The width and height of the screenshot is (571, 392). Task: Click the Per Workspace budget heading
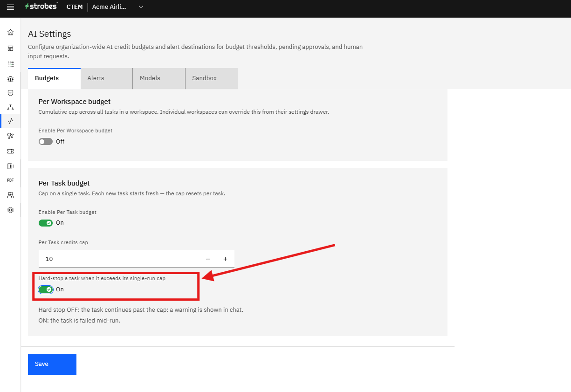click(x=75, y=102)
